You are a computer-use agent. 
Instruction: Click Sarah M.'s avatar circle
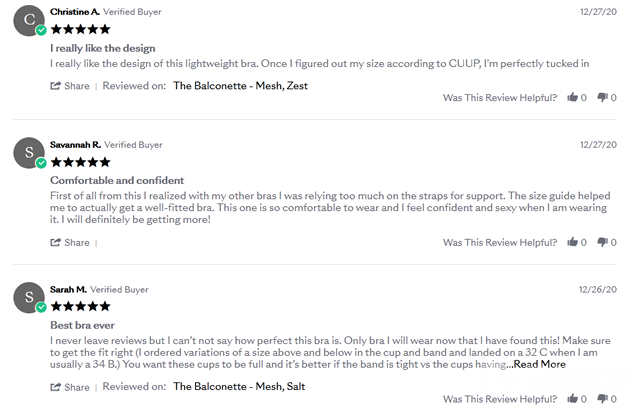30,297
